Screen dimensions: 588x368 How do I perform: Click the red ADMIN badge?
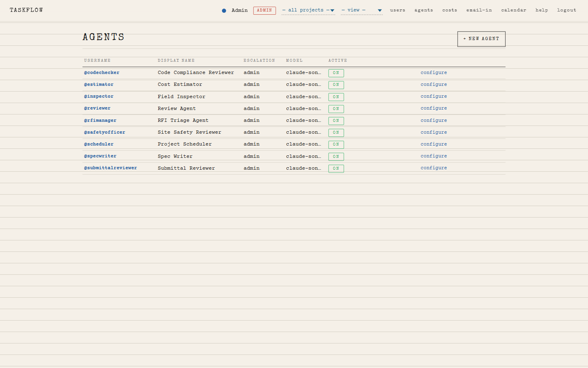tap(264, 10)
